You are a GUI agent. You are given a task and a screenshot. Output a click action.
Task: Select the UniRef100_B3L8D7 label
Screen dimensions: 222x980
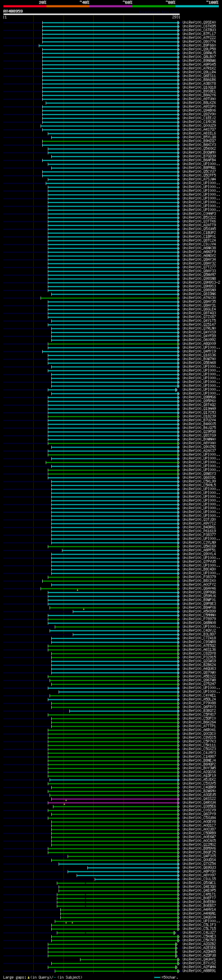pos(199,634)
